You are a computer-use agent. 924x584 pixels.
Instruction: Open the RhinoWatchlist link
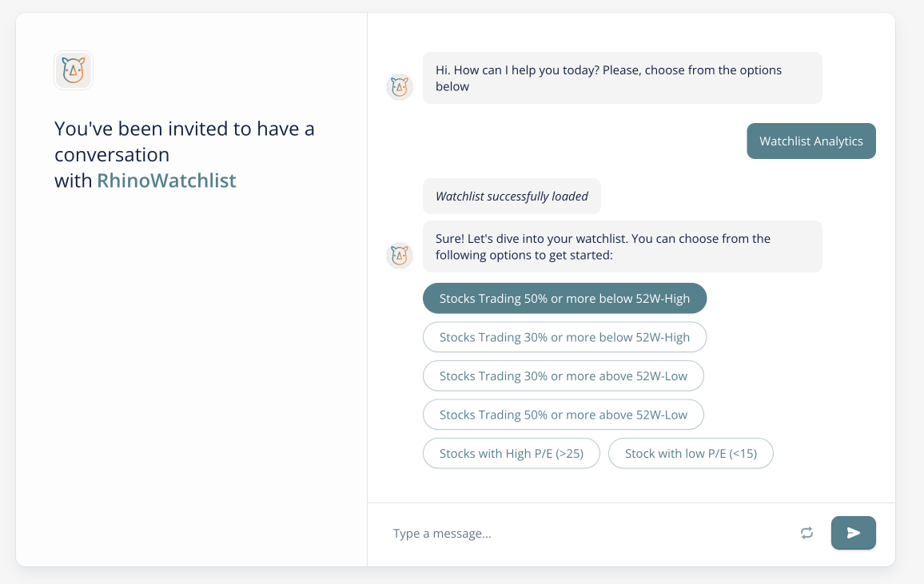[166, 181]
